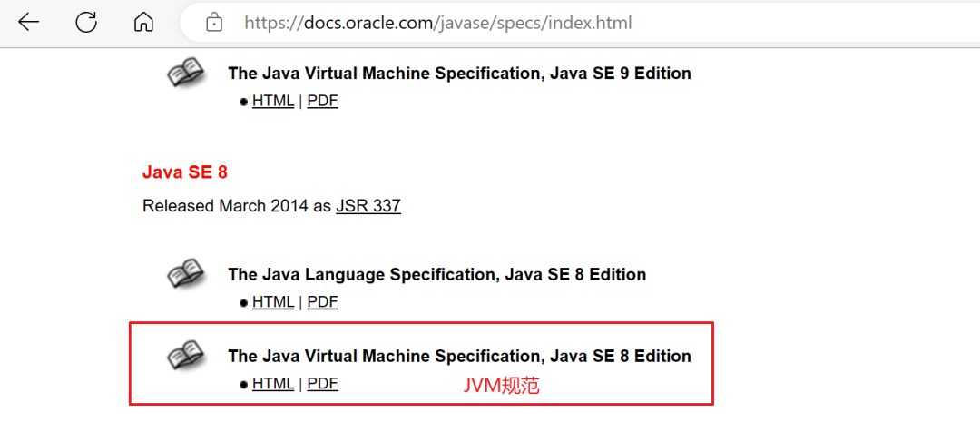Open PDF link for JVM Specification SE 8

click(x=322, y=384)
